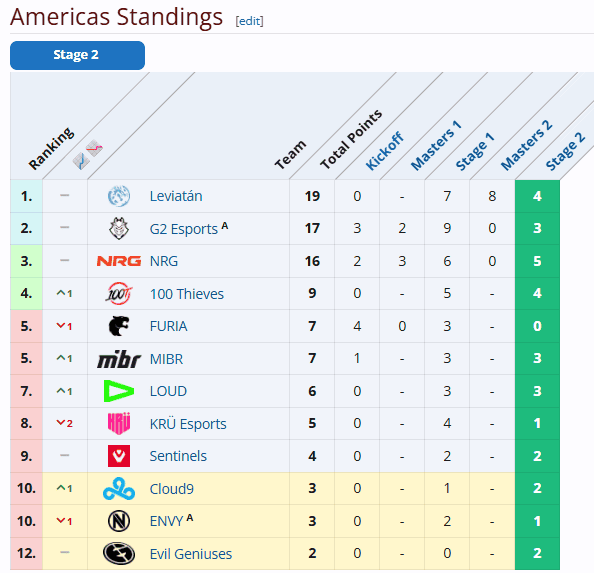
Task: Click NRG's green Stage 2 points cell
Action: tap(537, 261)
